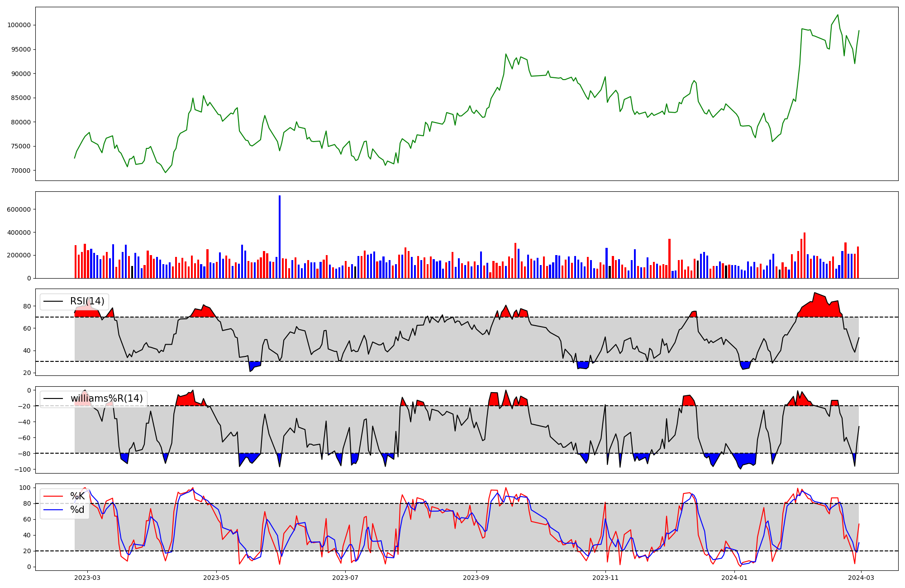This screenshot has width=905, height=588.
Task: Click the 70000 price axis label
Action: click(x=21, y=171)
